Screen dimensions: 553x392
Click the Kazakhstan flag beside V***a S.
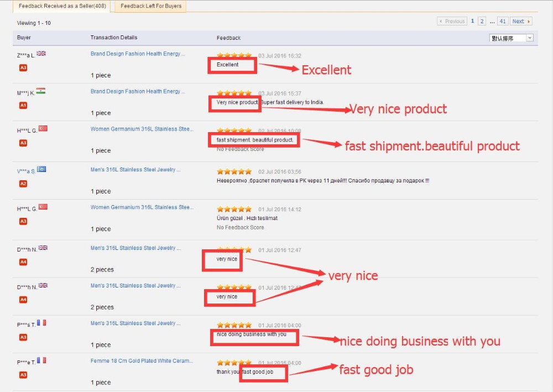point(41,170)
